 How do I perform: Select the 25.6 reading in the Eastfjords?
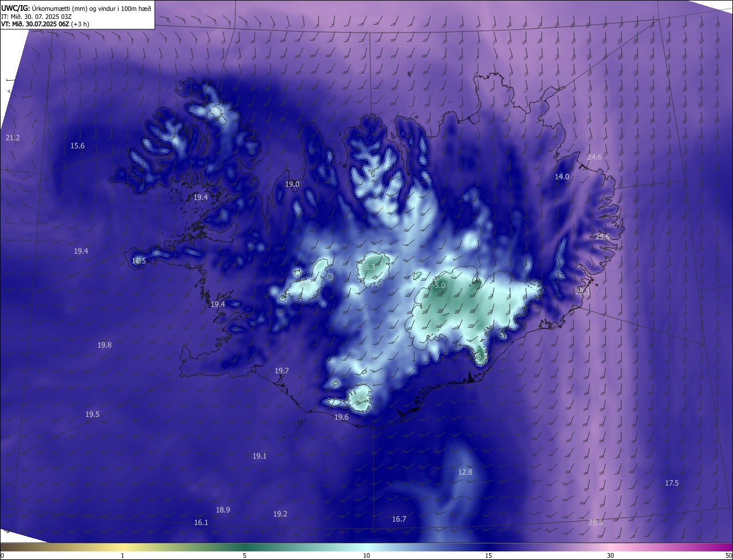[x=602, y=237]
